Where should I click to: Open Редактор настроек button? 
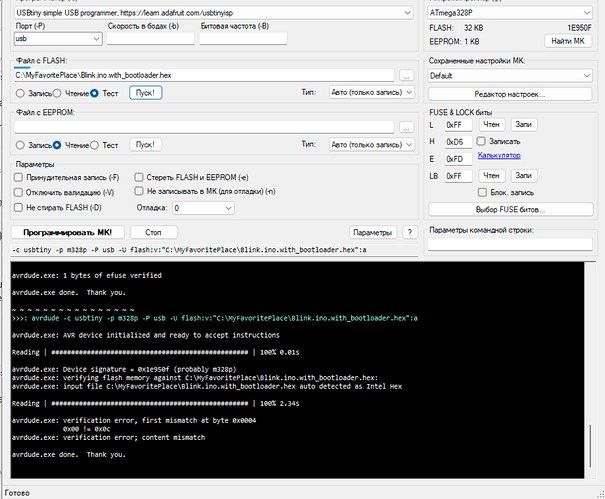510,94
